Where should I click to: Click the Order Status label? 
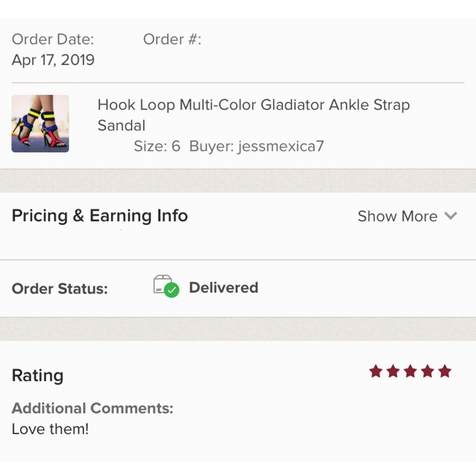pos(60,288)
